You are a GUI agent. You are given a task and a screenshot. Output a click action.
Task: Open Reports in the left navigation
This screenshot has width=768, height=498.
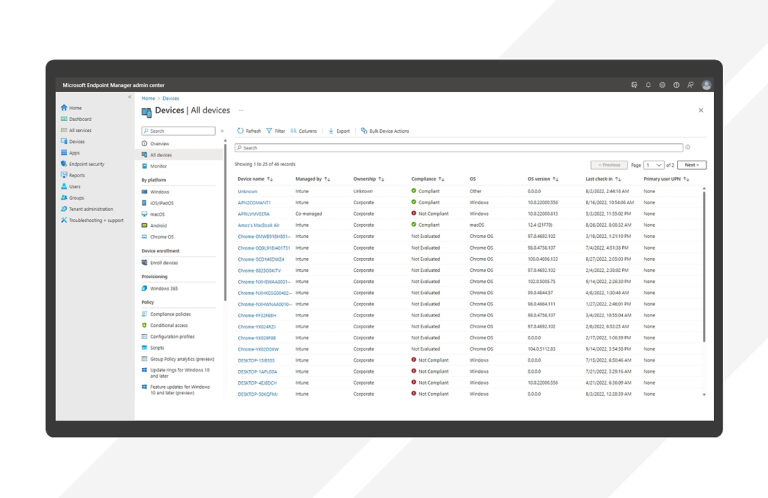(72, 175)
